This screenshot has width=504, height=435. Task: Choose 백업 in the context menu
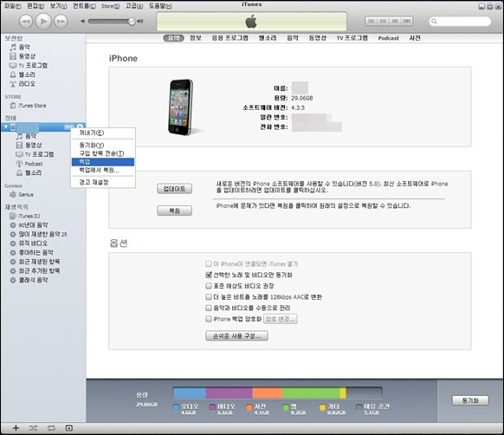click(x=103, y=162)
